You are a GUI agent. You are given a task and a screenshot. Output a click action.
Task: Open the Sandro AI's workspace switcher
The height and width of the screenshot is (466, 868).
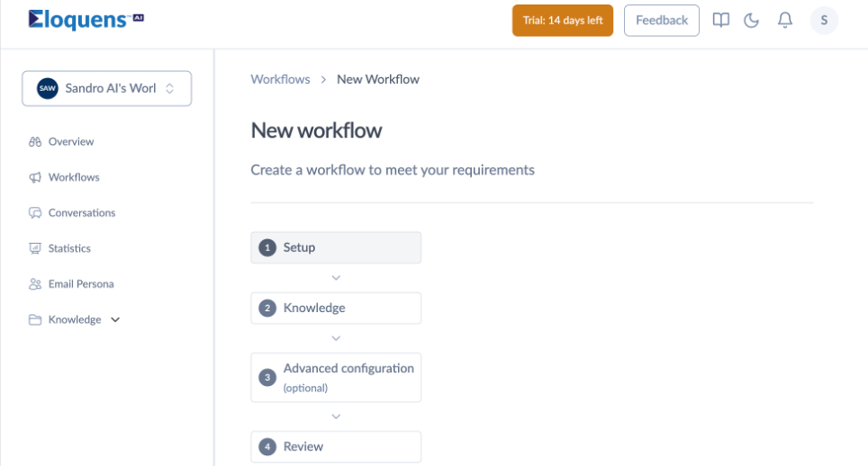[x=107, y=88]
